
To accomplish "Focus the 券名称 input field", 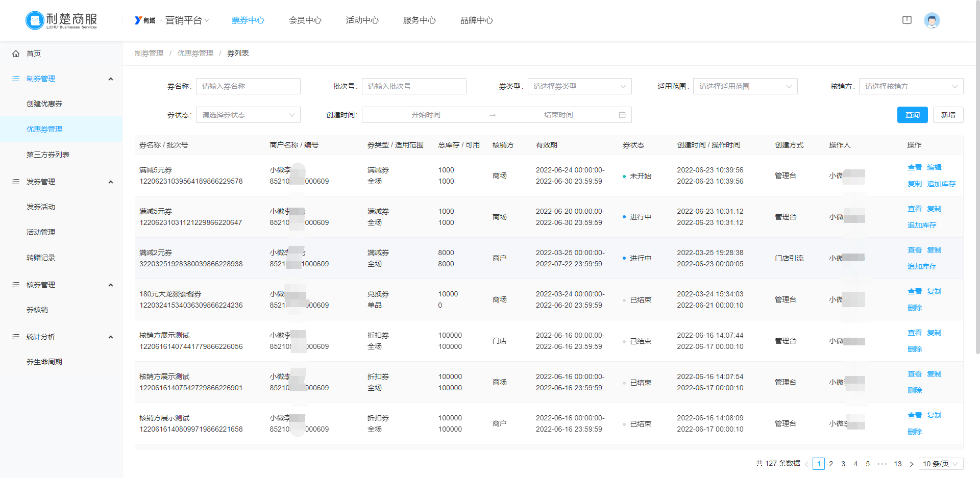I will [x=248, y=86].
